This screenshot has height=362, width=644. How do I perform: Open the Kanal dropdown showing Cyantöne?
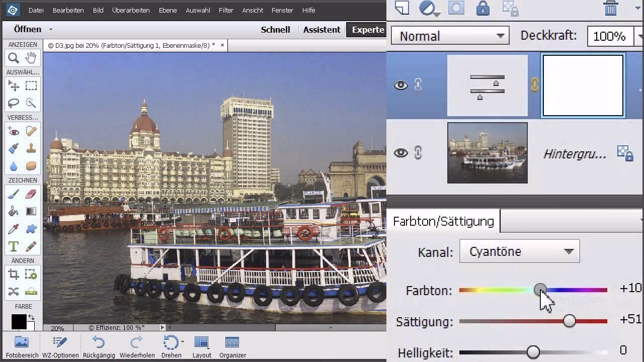point(519,251)
